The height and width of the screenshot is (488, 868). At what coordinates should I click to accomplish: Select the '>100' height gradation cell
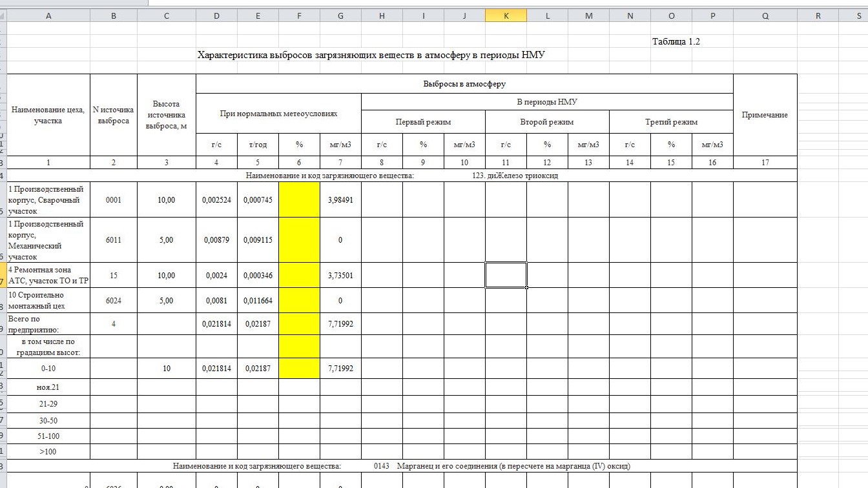[x=48, y=452]
